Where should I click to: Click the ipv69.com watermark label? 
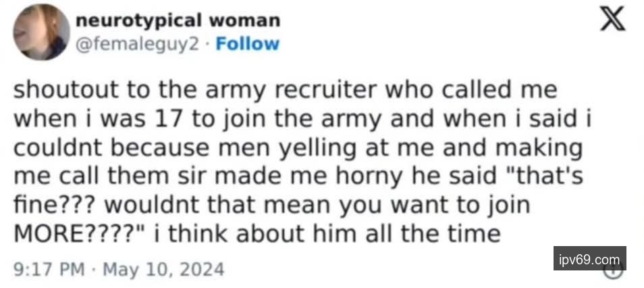pos(589,259)
